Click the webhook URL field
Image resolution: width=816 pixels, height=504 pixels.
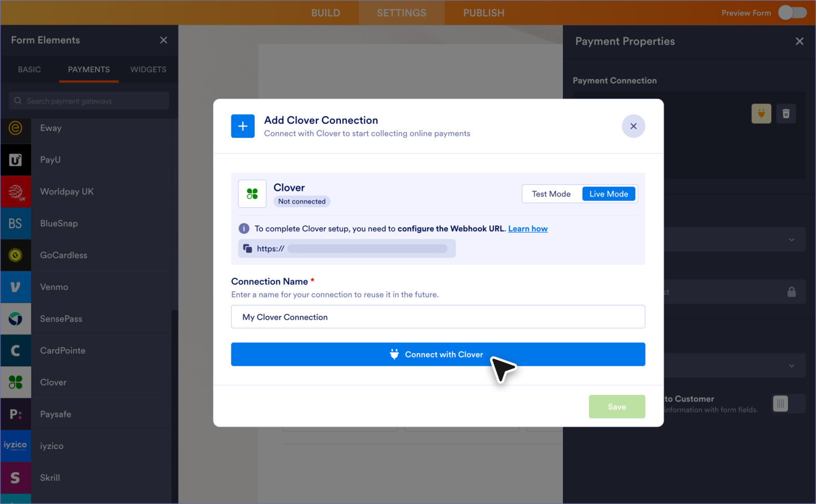click(347, 248)
